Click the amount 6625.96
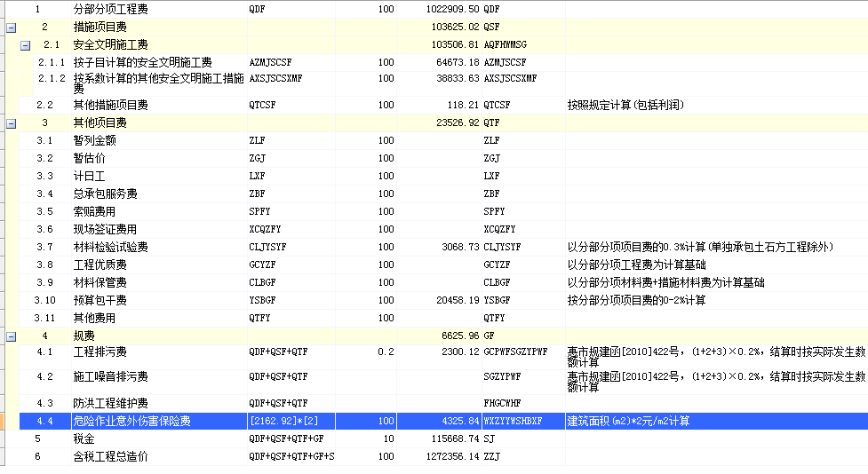Viewport: 868px width, 474px height. click(x=460, y=336)
